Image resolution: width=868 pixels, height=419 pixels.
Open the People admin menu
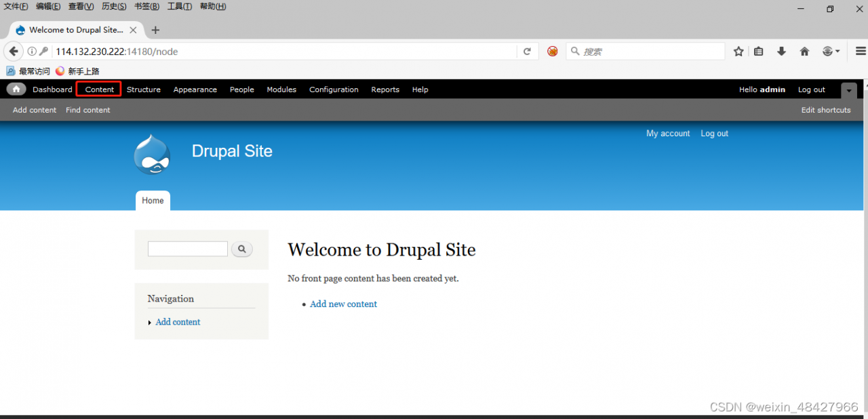(241, 89)
